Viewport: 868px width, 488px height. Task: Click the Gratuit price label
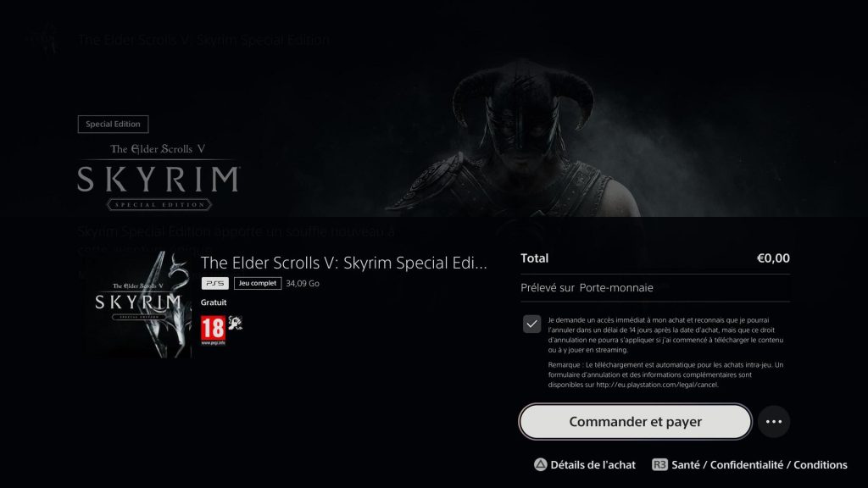(214, 302)
